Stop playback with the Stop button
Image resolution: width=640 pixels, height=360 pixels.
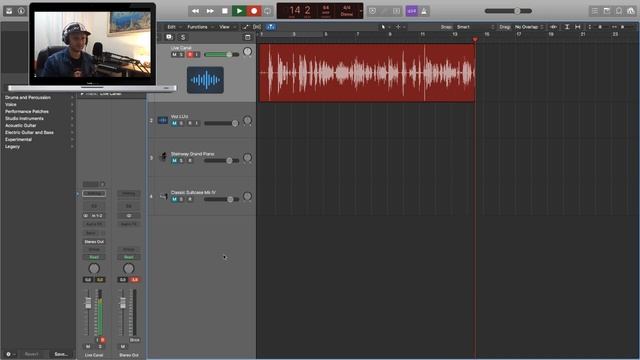tap(224, 11)
